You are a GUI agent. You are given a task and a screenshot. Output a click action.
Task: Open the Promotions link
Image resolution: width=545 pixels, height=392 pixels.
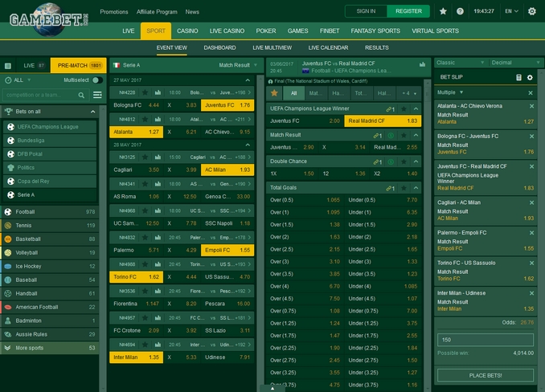click(114, 12)
